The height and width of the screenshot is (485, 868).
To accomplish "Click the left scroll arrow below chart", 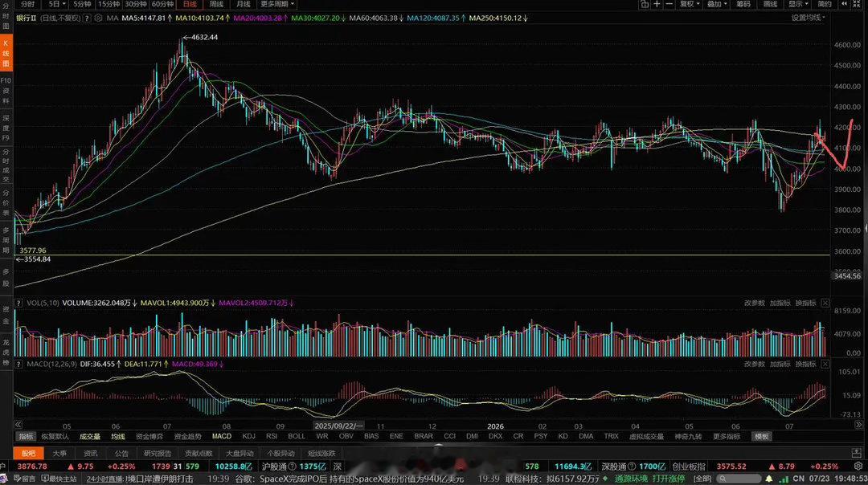I will click(18, 425).
